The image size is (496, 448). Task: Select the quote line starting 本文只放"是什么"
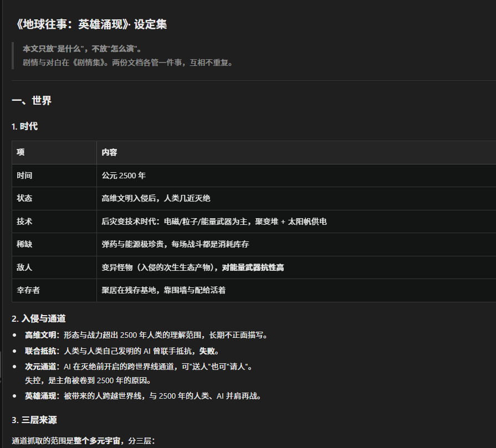point(82,49)
